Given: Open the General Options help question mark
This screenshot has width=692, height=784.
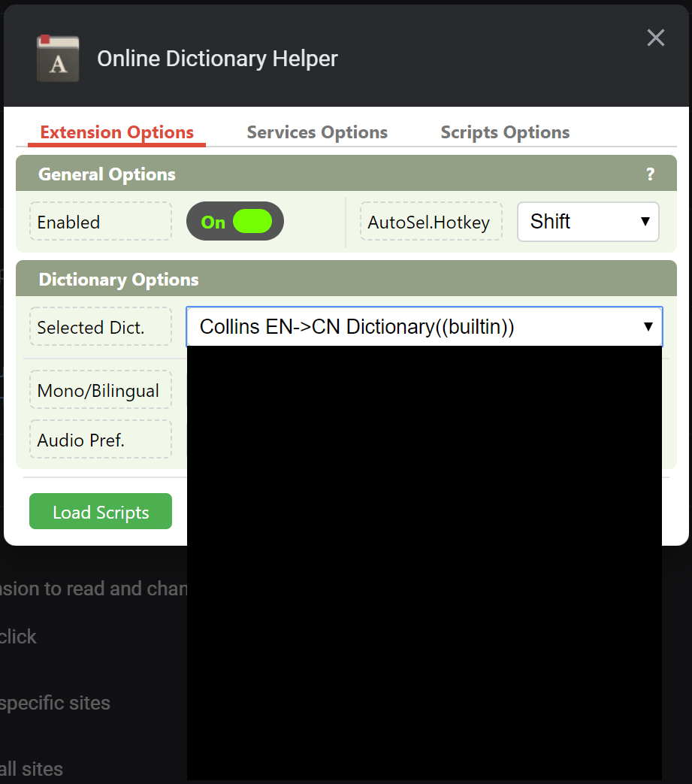Looking at the screenshot, I should pos(650,174).
